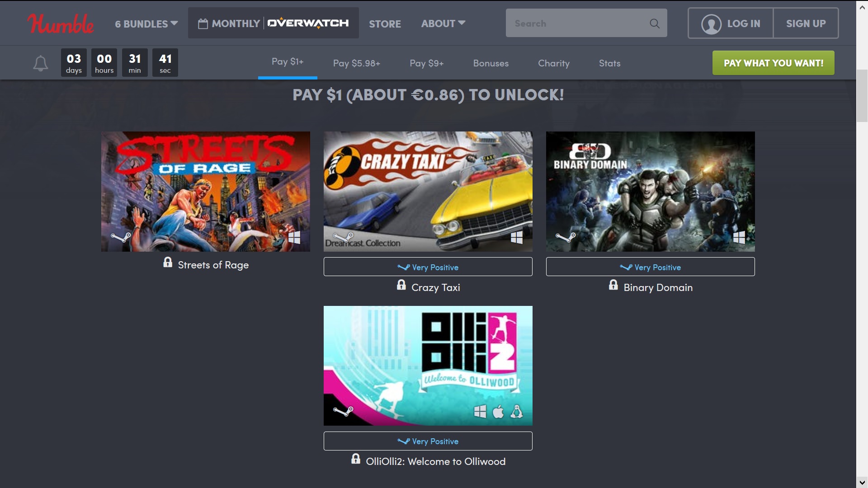
Task: Click the lock icon next to Crazy Taxi
Action: (401, 285)
